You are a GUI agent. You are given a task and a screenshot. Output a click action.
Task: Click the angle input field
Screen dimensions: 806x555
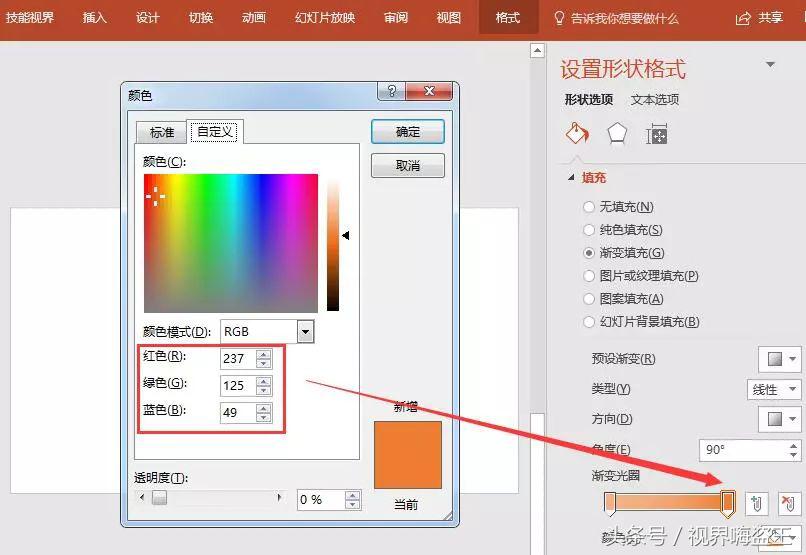(x=743, y=450)
